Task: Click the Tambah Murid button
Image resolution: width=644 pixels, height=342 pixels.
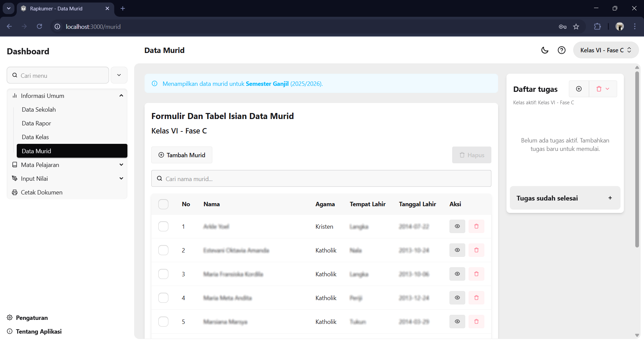Action: coord(181,155)
